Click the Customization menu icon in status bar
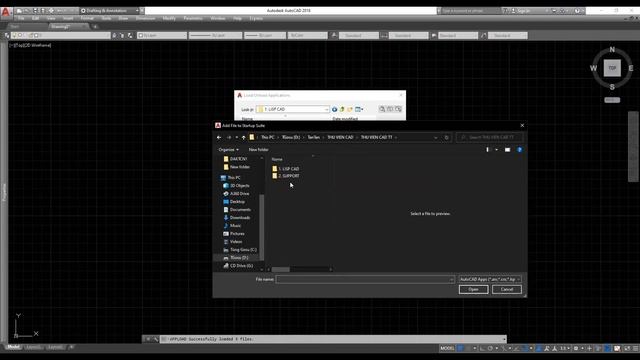Image resolution: width=640 pixels, height=360 pixels. (x=636, y=348)
